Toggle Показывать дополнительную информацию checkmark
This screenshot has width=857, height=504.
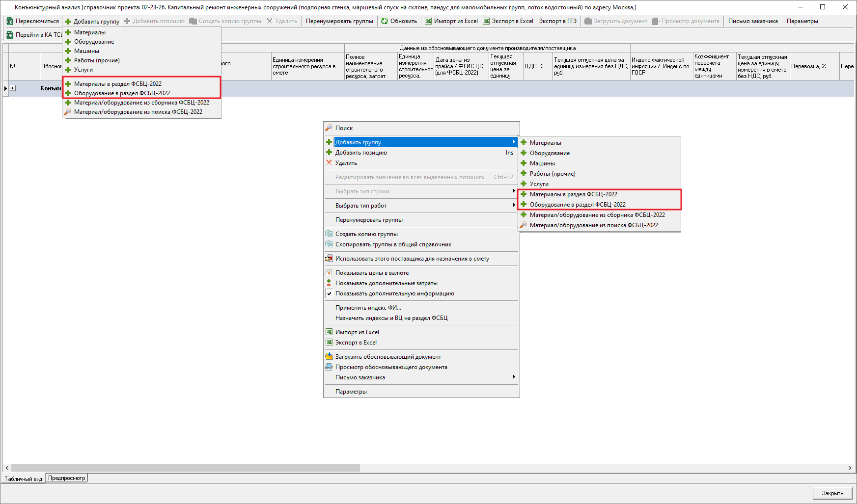[329, 293]
